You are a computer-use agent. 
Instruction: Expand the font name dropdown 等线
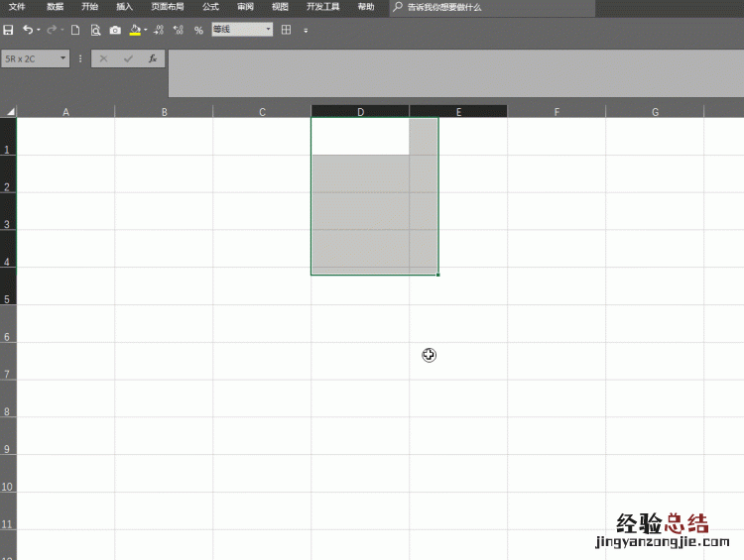268,30
